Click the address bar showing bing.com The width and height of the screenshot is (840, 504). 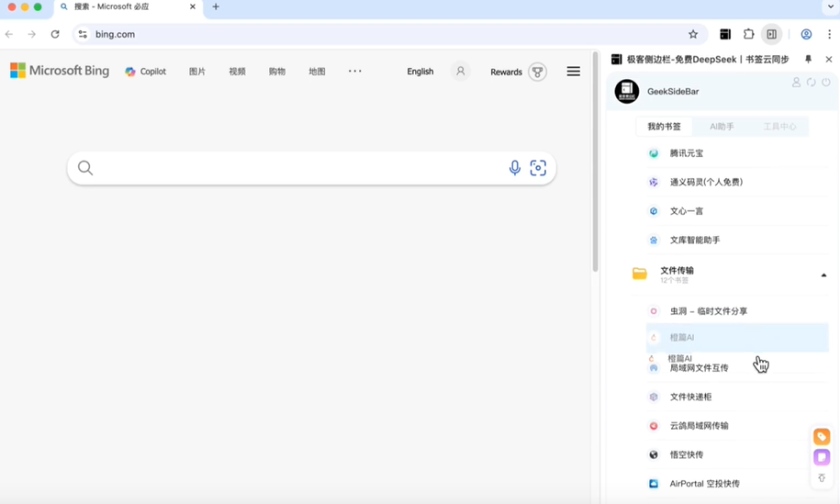(390, 34)
